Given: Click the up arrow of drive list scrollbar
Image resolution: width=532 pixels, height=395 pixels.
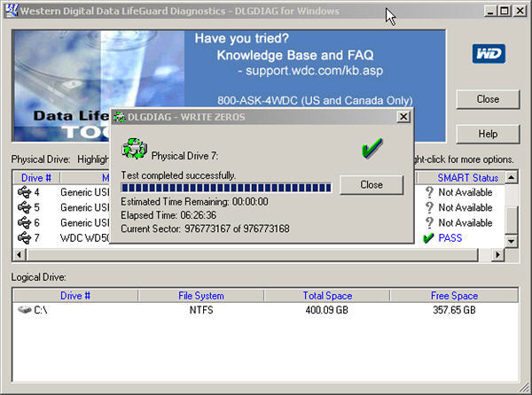Looking at the screenshot, I should [x=511, y=177].
